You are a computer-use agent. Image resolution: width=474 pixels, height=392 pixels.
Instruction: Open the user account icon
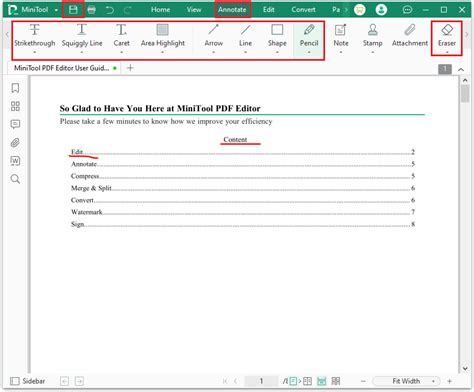point(381,10)
